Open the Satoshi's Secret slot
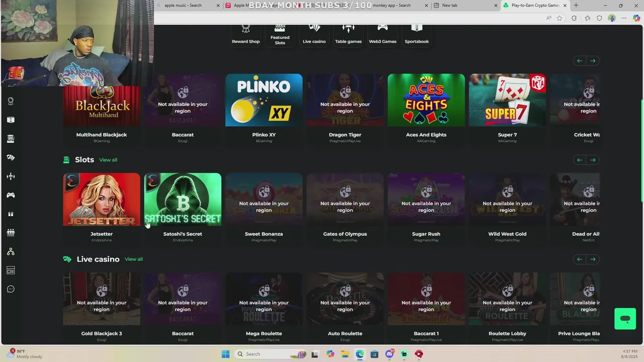 click(x=183, y=200)
